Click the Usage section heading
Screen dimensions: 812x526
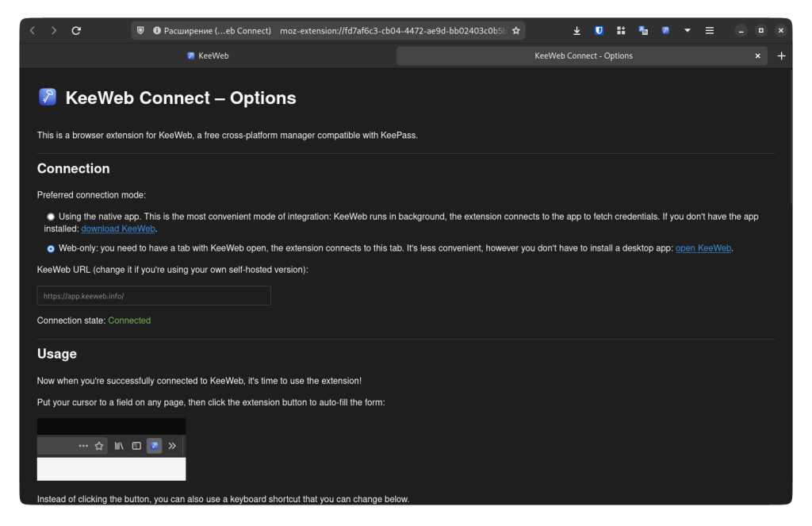(x=57, y=353)
